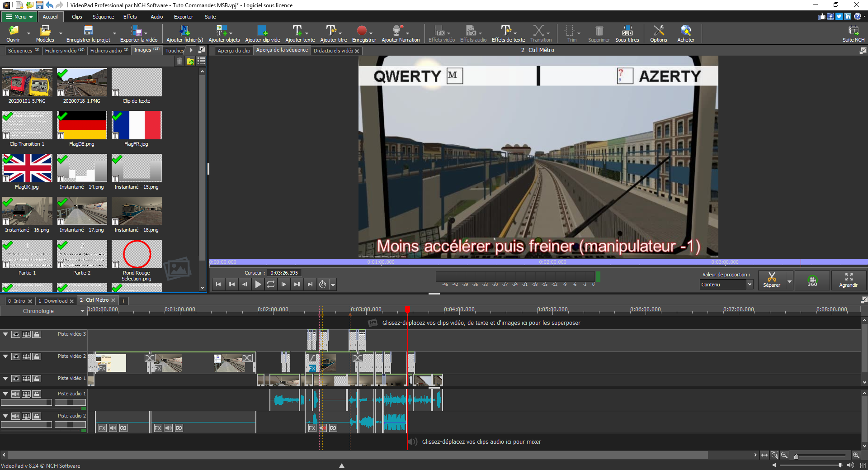Expand the Chronologie view dropdown
868x470 pixels.
point(82,311)
